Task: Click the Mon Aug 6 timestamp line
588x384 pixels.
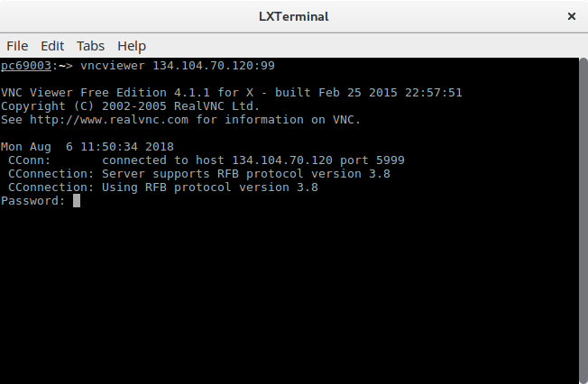Action: click(x=87, y=147)
